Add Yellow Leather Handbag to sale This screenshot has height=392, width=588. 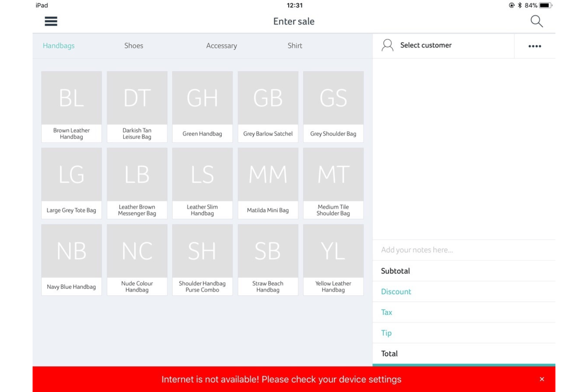tap(333, 260)
